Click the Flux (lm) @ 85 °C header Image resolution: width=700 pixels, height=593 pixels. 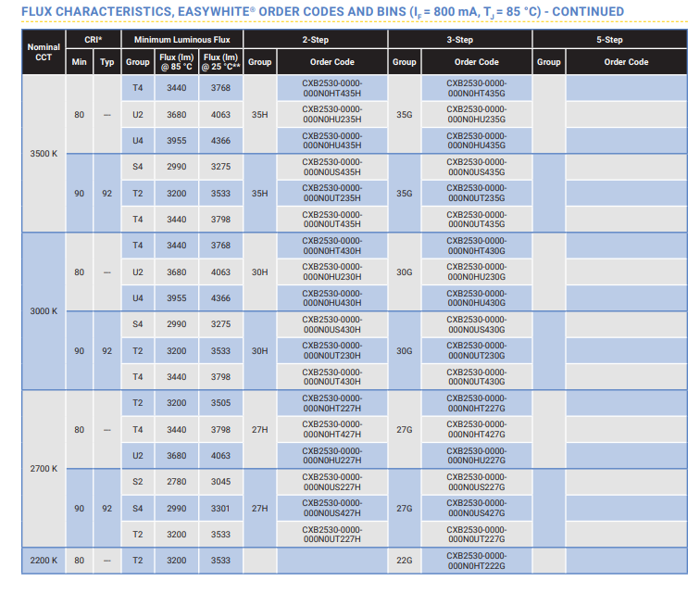click(177, 62)
